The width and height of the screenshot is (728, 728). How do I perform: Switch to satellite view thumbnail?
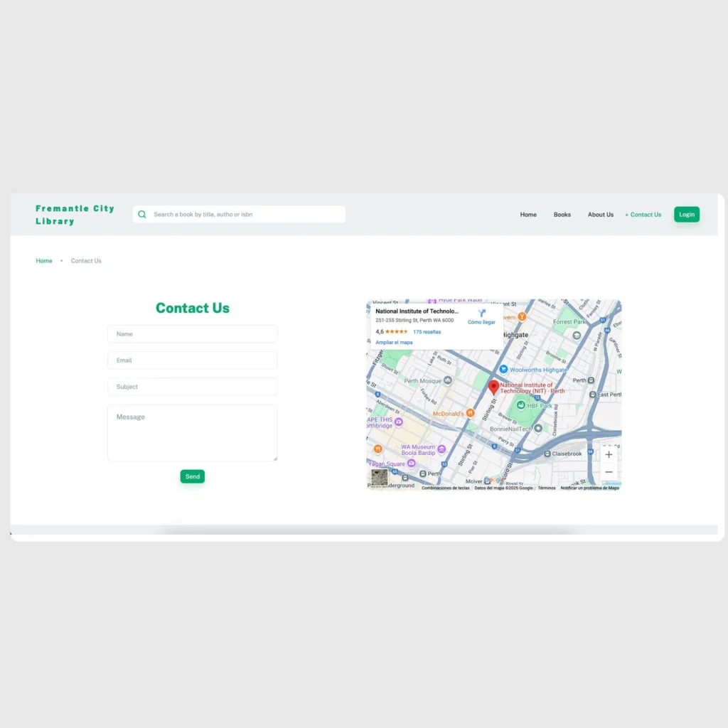coord(380,477)
